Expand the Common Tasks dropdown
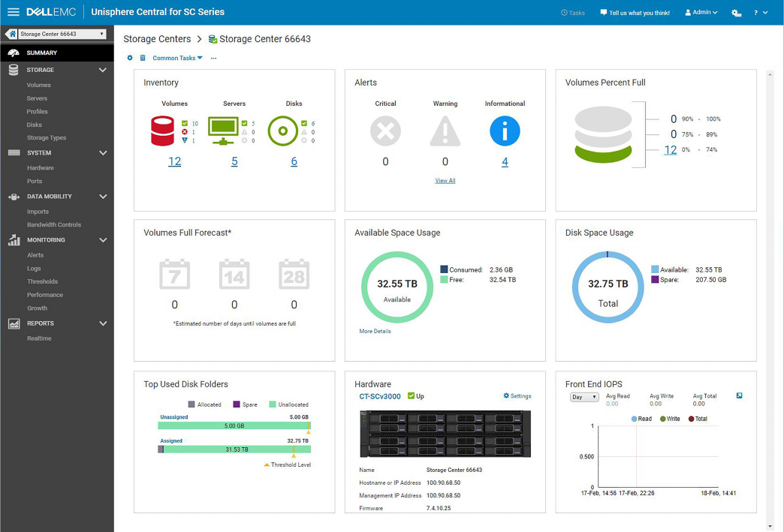Image resolution: width=784 pixels, height=532 pixels. coord(177,58)
